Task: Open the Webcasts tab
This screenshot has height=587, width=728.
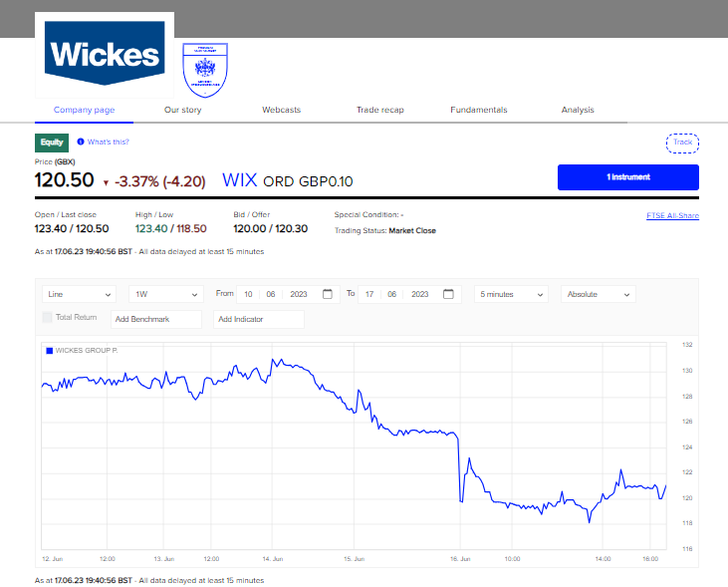Action: point(282,110)
